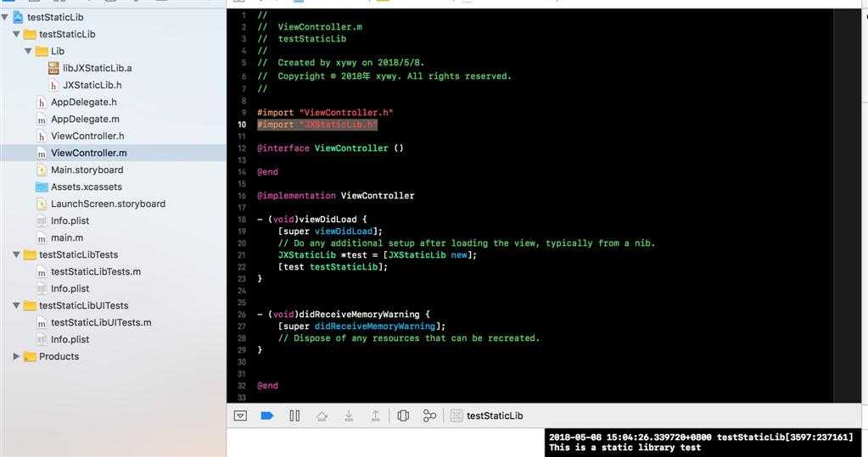This screenshot has height=457, width=868.
Task: Hide the debug area
Action: [240, 415]
